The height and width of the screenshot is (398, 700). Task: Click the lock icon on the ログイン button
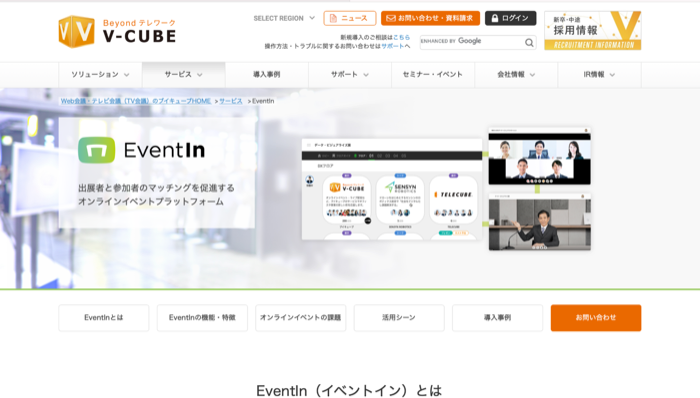pos(495,18)
